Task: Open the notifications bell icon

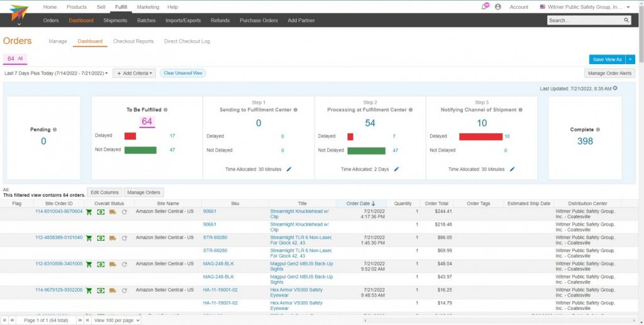Action: click(x=485, y=6)
